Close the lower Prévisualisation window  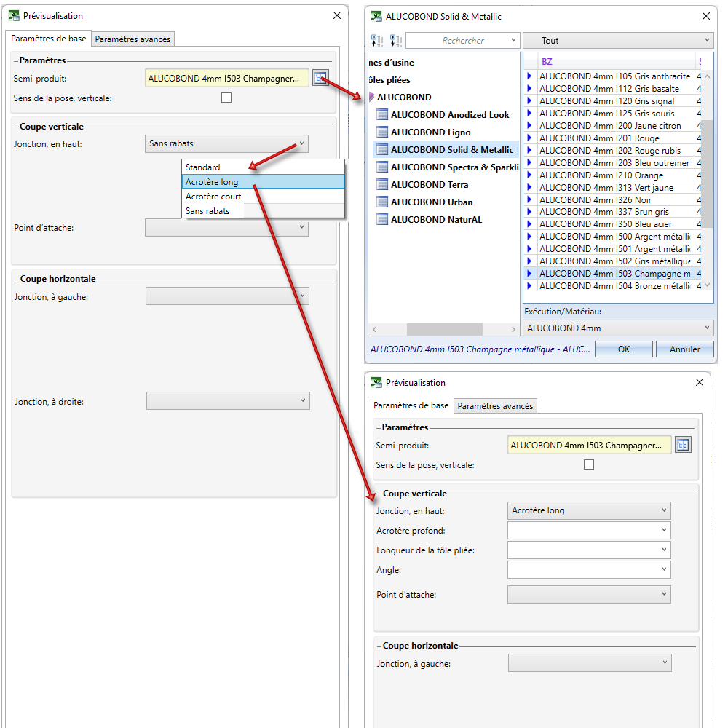pyautogui.click(x=699, y=382)
